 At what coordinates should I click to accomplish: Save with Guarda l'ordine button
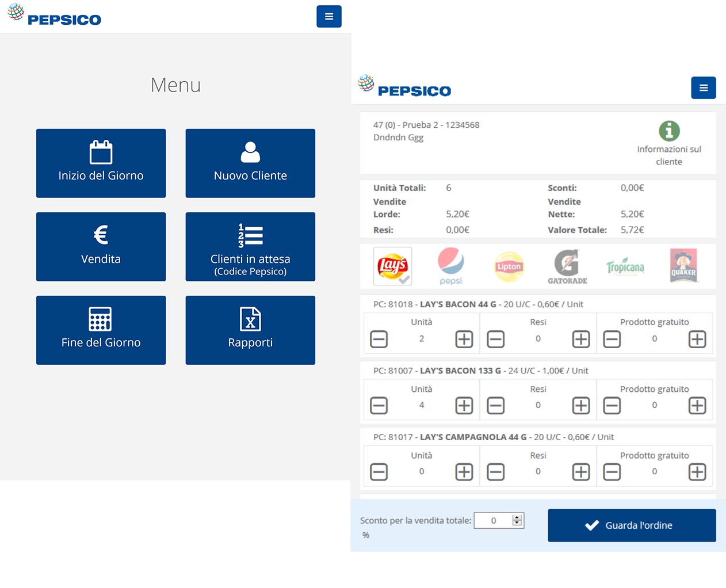pos(632,525)
